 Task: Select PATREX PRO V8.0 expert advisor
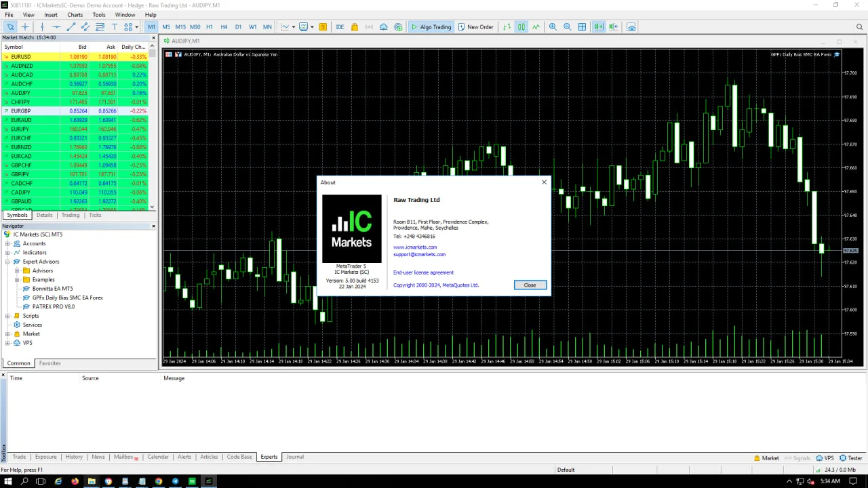(x=54, y=307)
